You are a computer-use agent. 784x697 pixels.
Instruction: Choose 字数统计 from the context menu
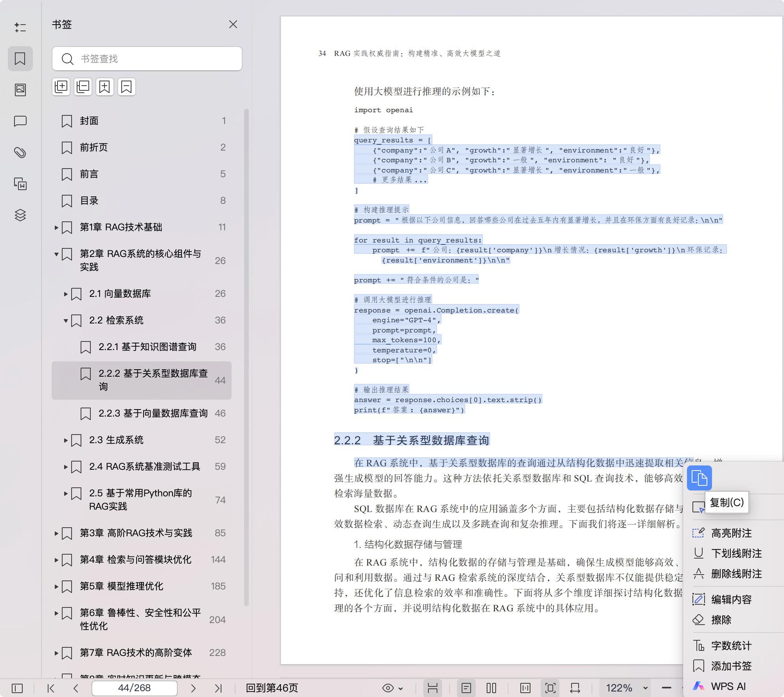pyautogui.click(x=732, y=645)
